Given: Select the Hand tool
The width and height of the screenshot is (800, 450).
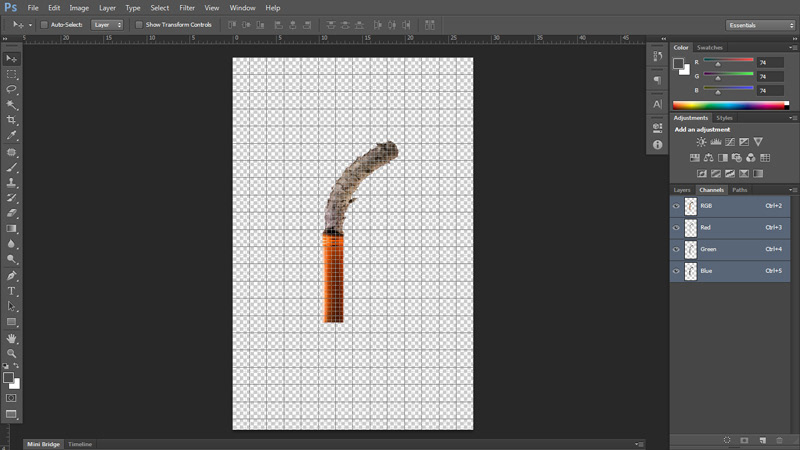Looking at the screenshot, I should click(x=12, y=338).
